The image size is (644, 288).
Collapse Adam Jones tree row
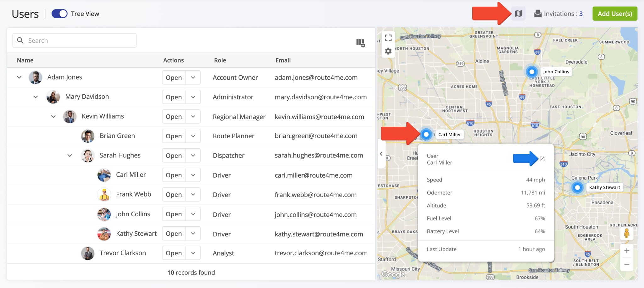(x=19, y=77)
